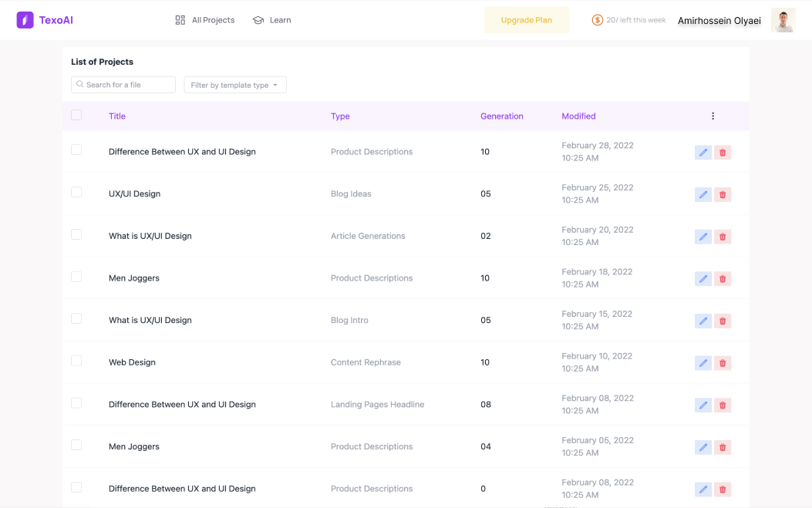
Task: Edit the Landing Pages Headline project
Action: tap(702, 405)
